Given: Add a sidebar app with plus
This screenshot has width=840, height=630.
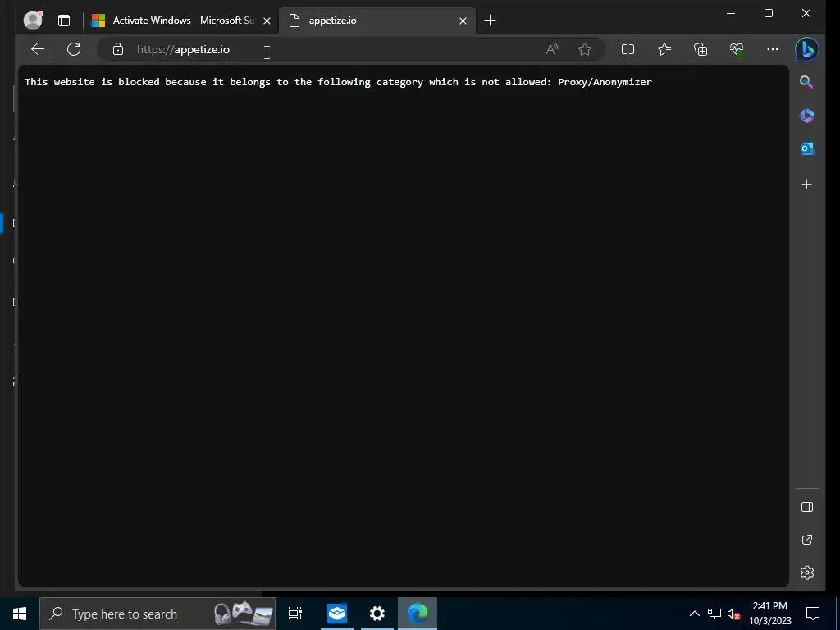Looking at the screenshot, I should point(807,185).
